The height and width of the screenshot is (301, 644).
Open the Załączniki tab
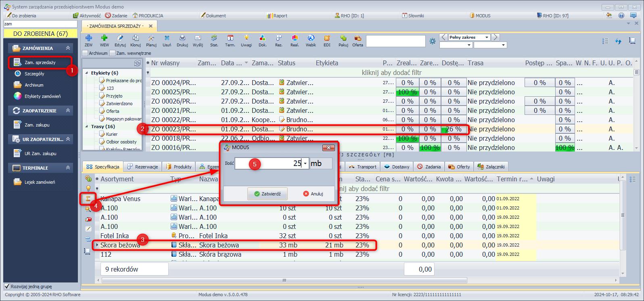click(x=491, y=167)
